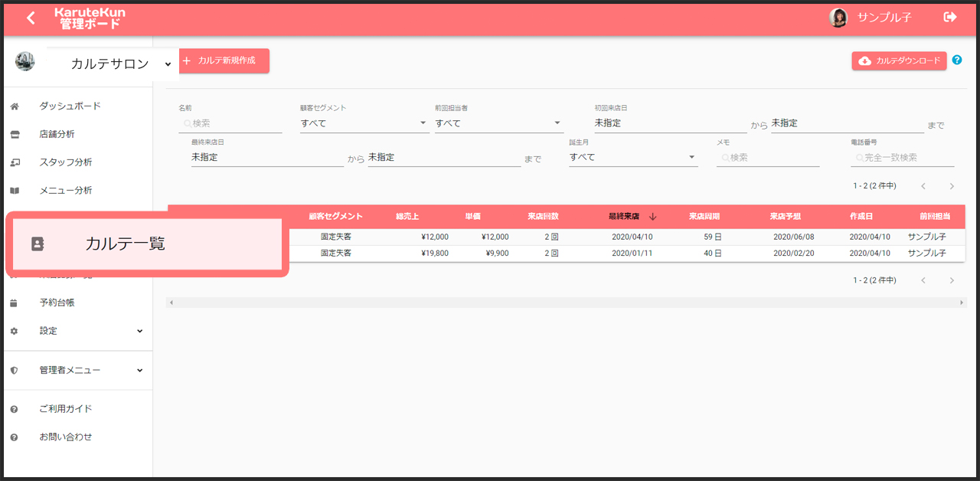Open the blue help question mark icon
980x481 pixels.
[x=957, y=60]
